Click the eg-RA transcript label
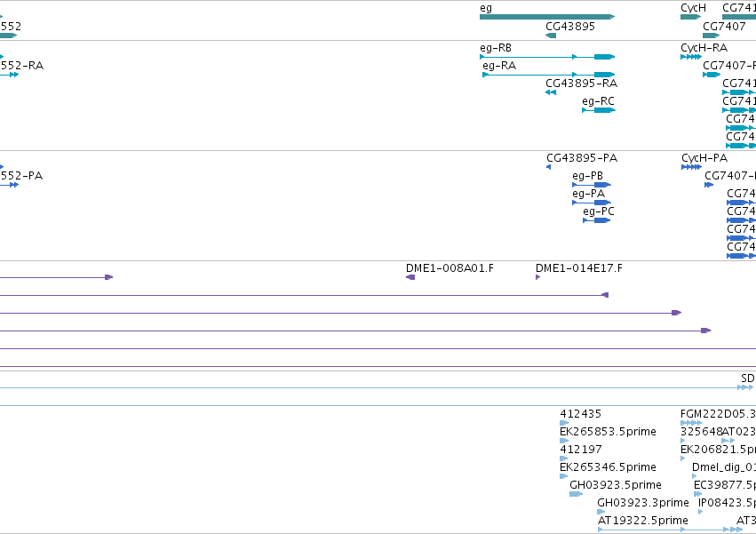Screen dimensions: 756x534 point(499,66)
